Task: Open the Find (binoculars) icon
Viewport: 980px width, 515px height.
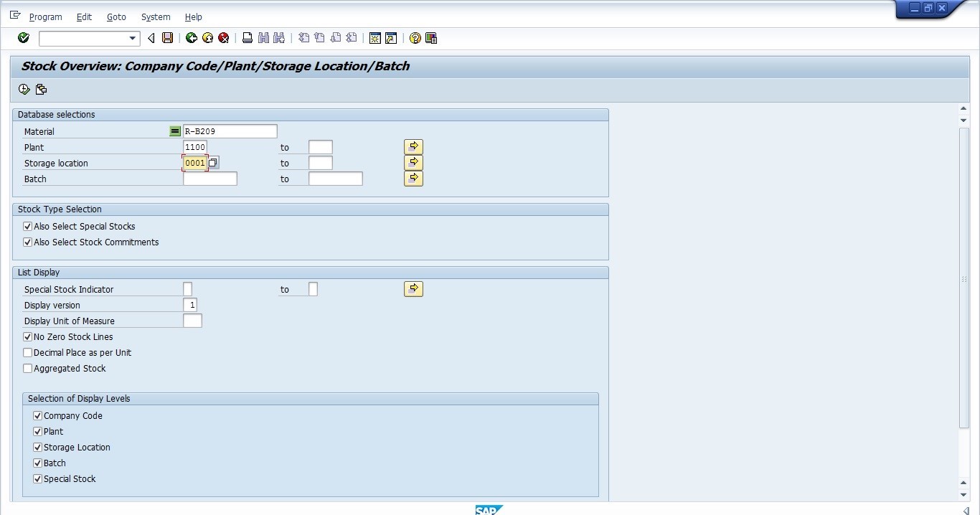Action: pyautogui.click(x=263, y=38)
